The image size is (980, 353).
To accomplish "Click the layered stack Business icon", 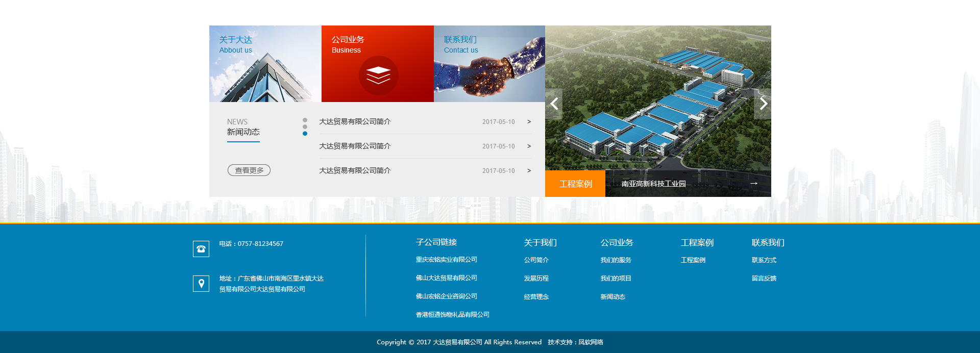I will click(378, 75).
